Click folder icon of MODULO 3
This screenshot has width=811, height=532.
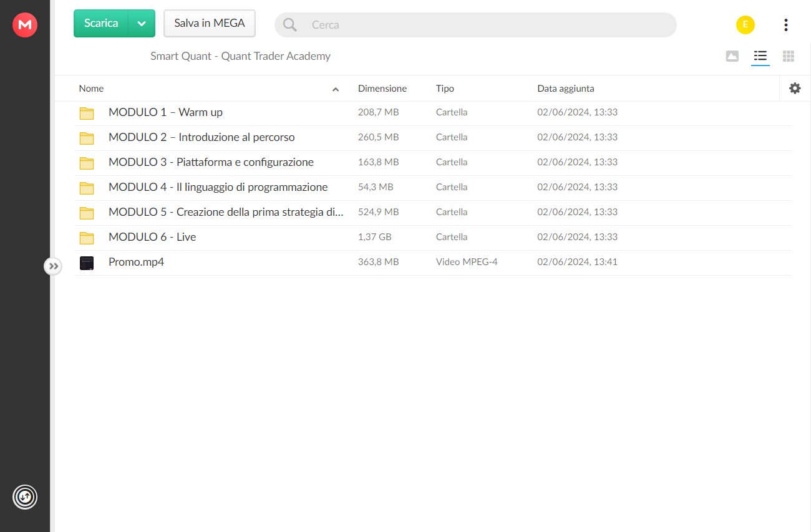(x=87, y=163)
